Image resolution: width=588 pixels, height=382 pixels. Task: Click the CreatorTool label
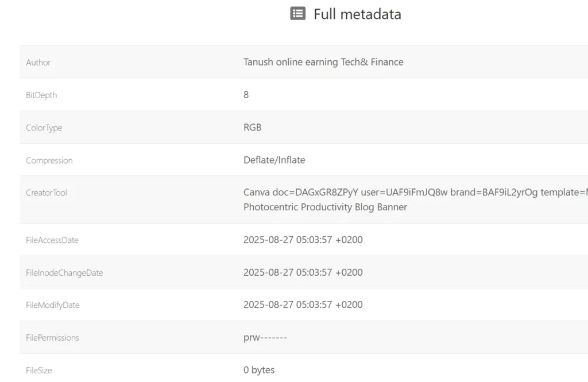[47, 192]
